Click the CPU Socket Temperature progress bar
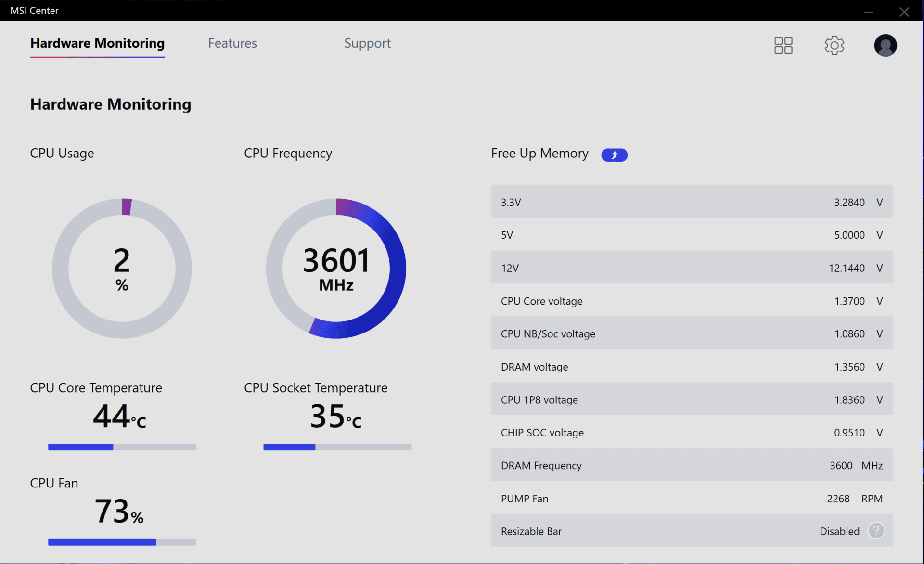924x564 pixels. [x=337, y=447]
